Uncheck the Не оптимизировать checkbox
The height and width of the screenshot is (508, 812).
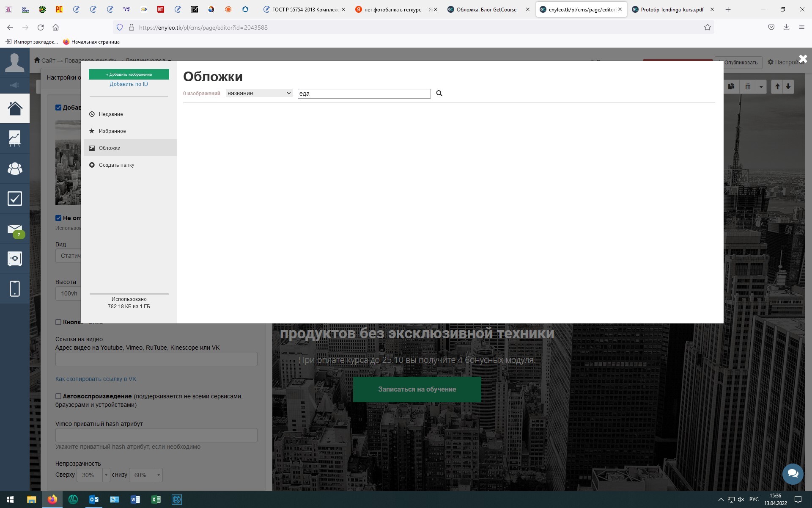[58, 218]
